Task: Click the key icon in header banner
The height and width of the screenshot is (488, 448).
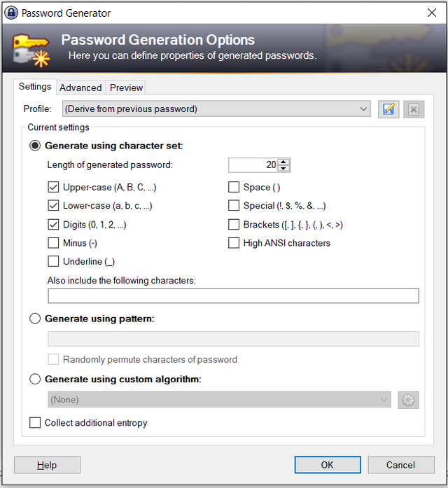Action: pos(28,49)
